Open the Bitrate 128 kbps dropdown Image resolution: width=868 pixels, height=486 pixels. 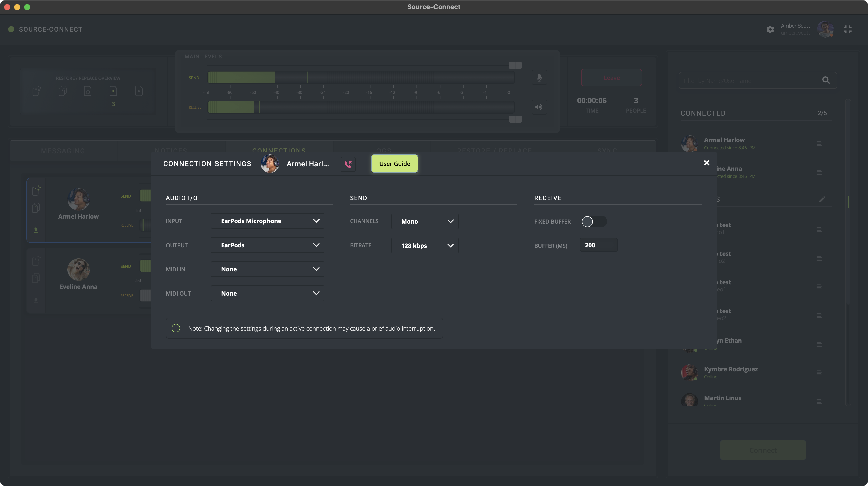pyautogui.click(x=424, y=245)
